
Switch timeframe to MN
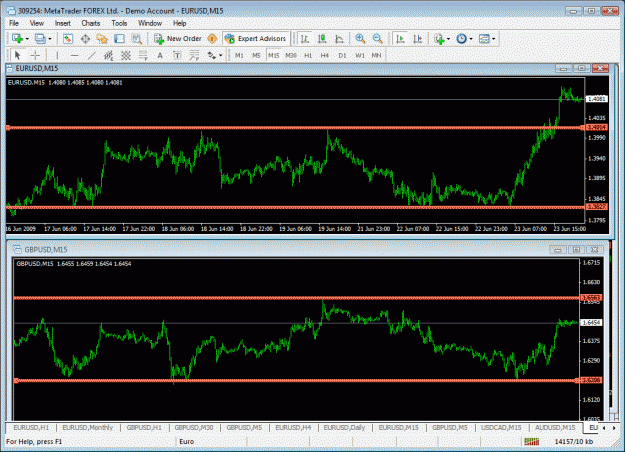(376, 55)
